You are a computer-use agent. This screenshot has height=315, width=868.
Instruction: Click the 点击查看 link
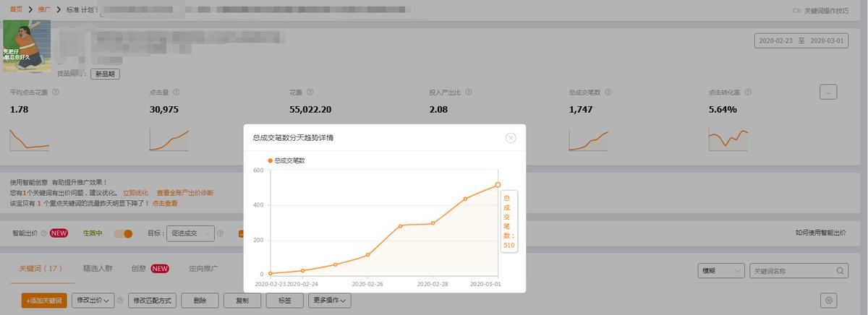click(164, 203)
